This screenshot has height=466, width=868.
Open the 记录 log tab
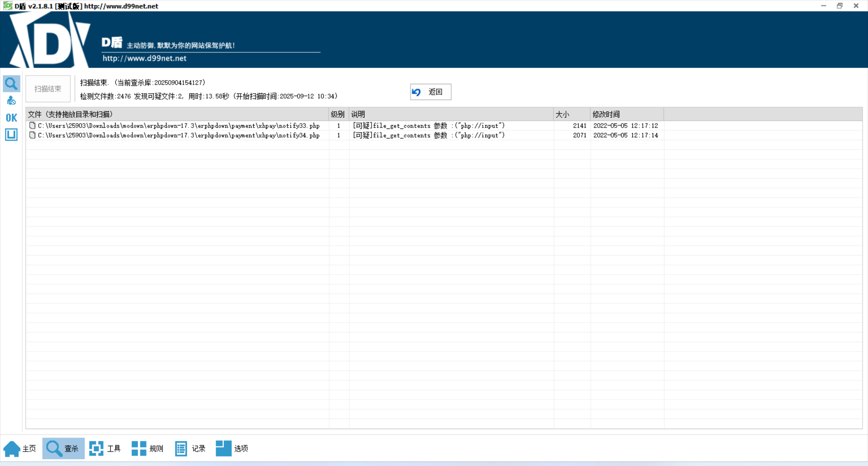coord(190,448)
